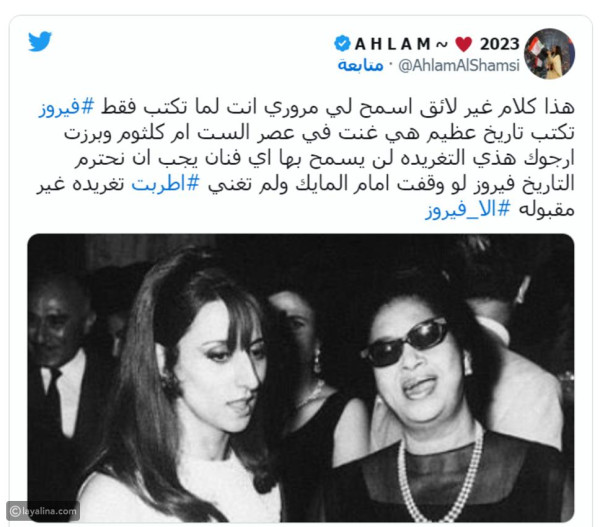Open the #اطربت hashtag
600x527 pixels.
pos(165,184)
